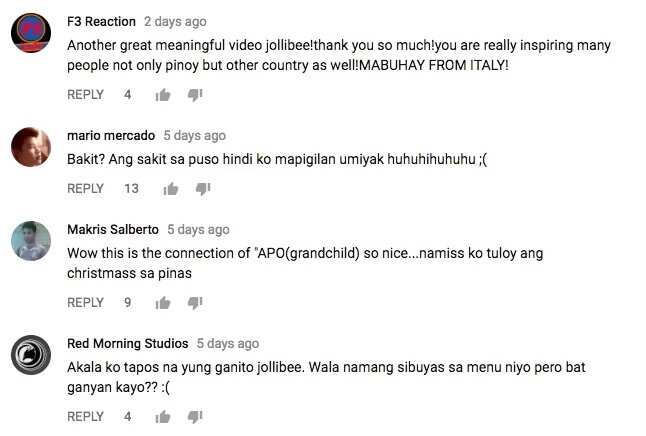Open the Makris Salberto username link

pos(113,230)
